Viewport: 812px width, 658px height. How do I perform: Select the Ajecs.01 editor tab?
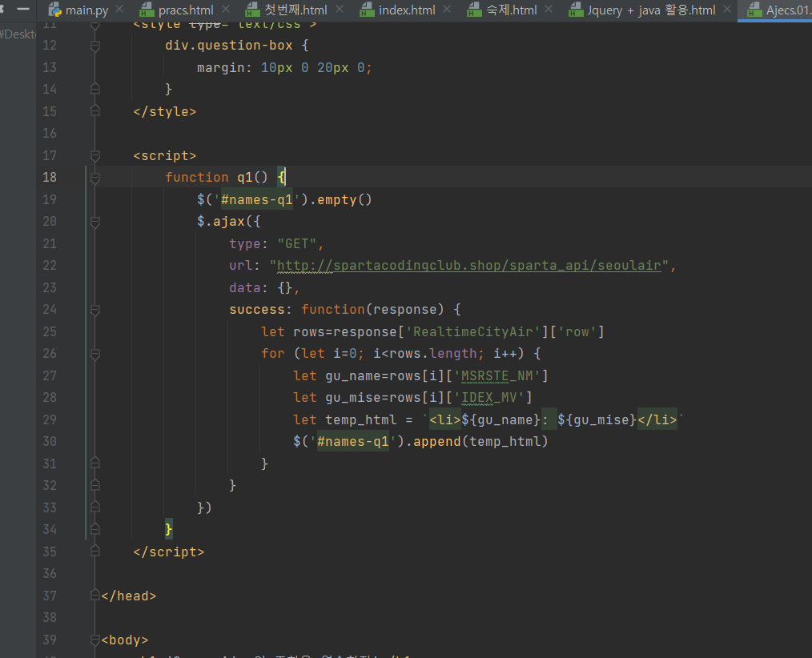pyautogui.click(x=777, y=10)
